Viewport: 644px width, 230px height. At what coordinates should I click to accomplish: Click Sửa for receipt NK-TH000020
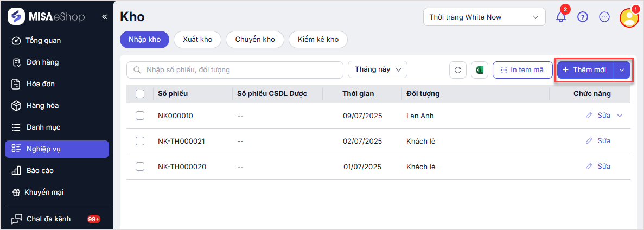coord(598,166)
